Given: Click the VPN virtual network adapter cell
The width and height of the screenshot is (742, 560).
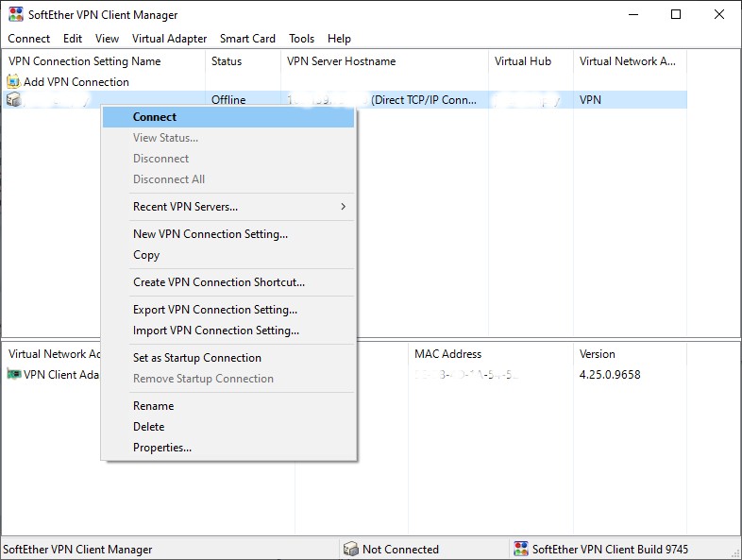Looking at the screenshot, I should click(x=590, y=100).
